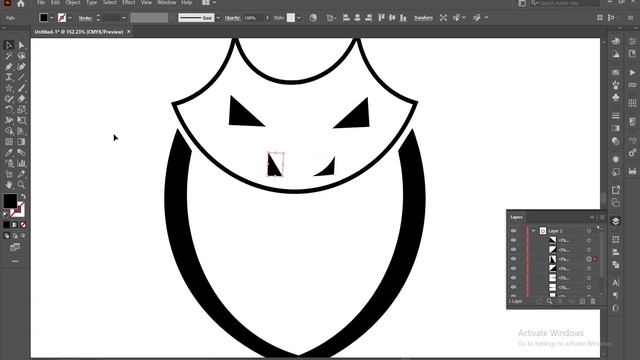
Task: Switch to Gradient fill mode button
Action: [15, 225]
